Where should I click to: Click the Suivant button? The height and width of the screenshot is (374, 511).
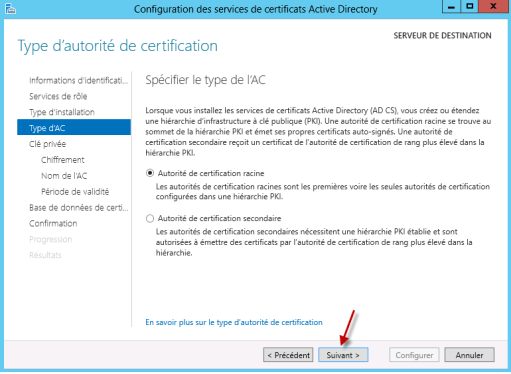point(343,355)
